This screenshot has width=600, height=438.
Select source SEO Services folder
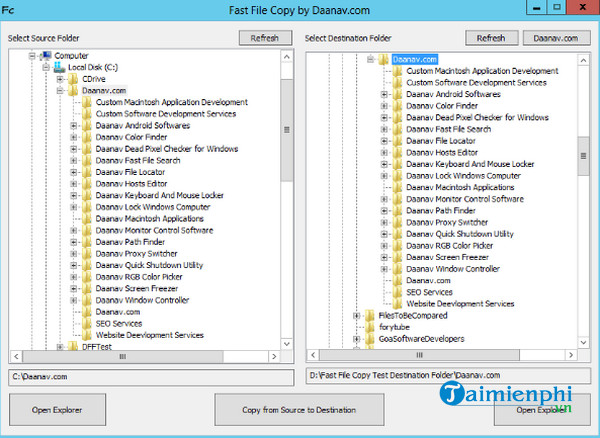tap(119, 324)
